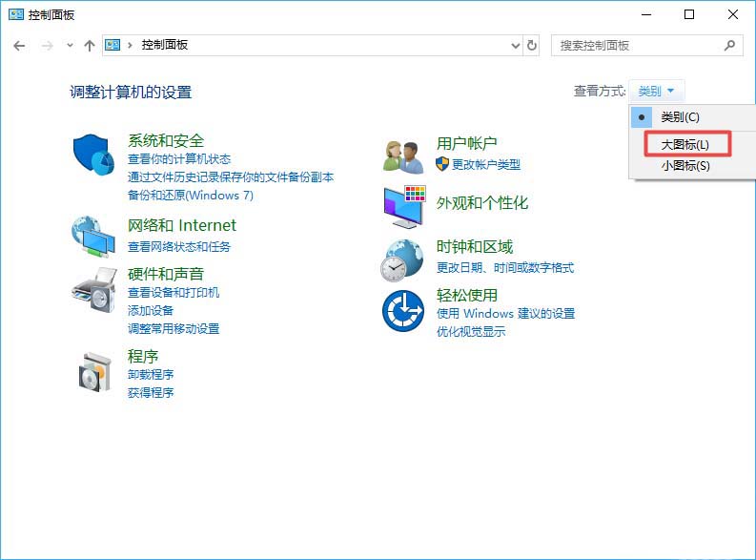Click 查看网络状态和任务 link
The image size is (756, 560).
pos(179,247)
